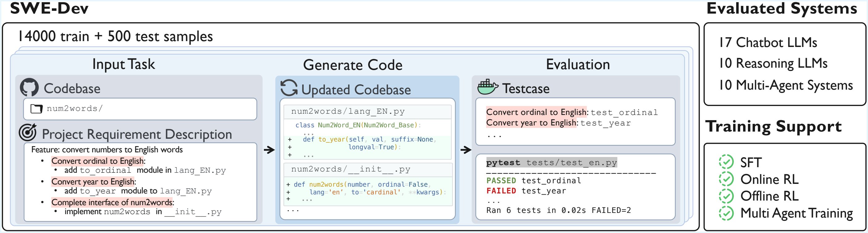Open the num2words/lang_EN.py file header
The image size is (868, 233).
click(368, 112)
